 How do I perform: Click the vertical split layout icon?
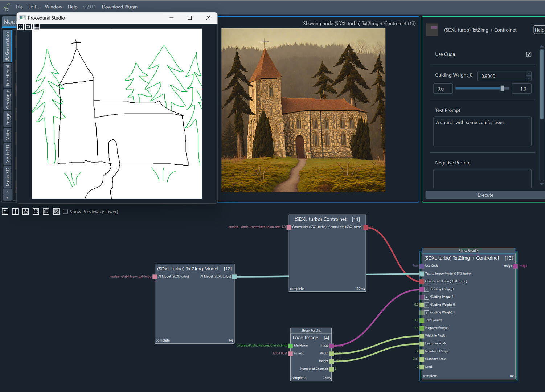[15, 211]
